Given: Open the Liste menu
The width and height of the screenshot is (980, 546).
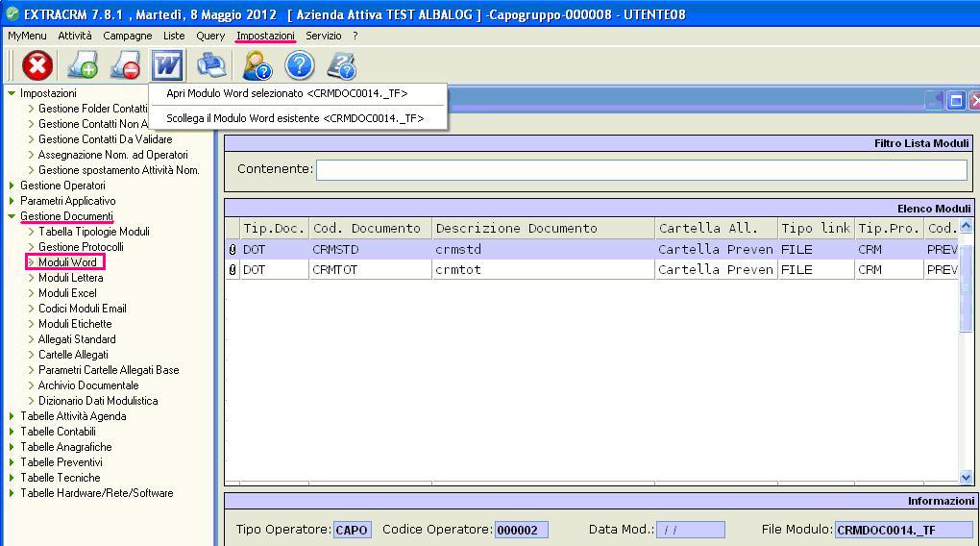Looking at the screenshot, I should (x=174, y=36).
